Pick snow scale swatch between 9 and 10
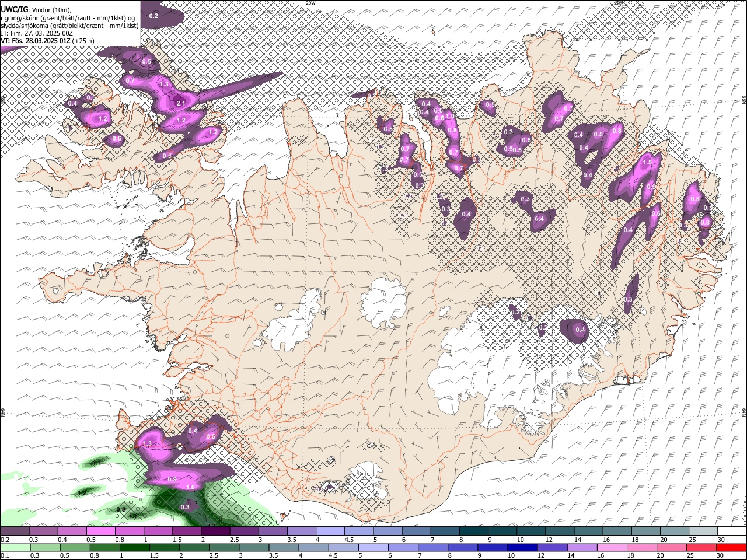The height and width of the screenshot is (560, 747). [502, 531]
